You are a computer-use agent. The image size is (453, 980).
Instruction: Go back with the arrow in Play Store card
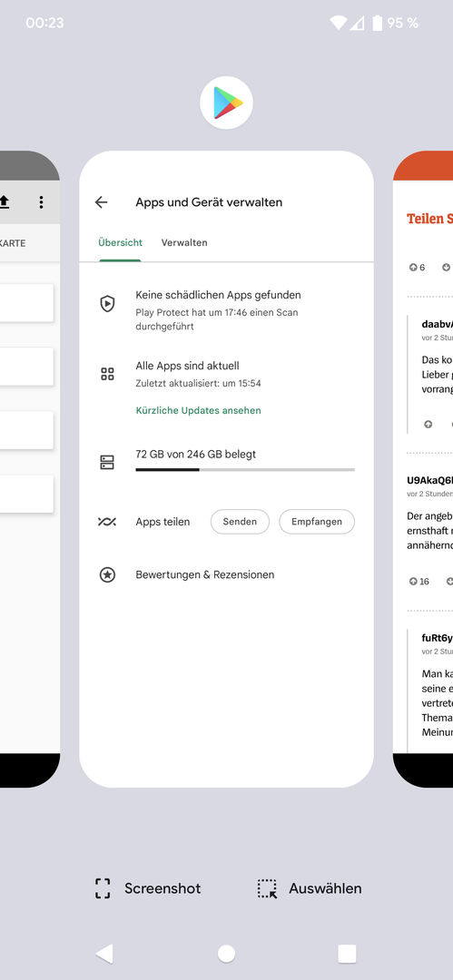(102, 202)
